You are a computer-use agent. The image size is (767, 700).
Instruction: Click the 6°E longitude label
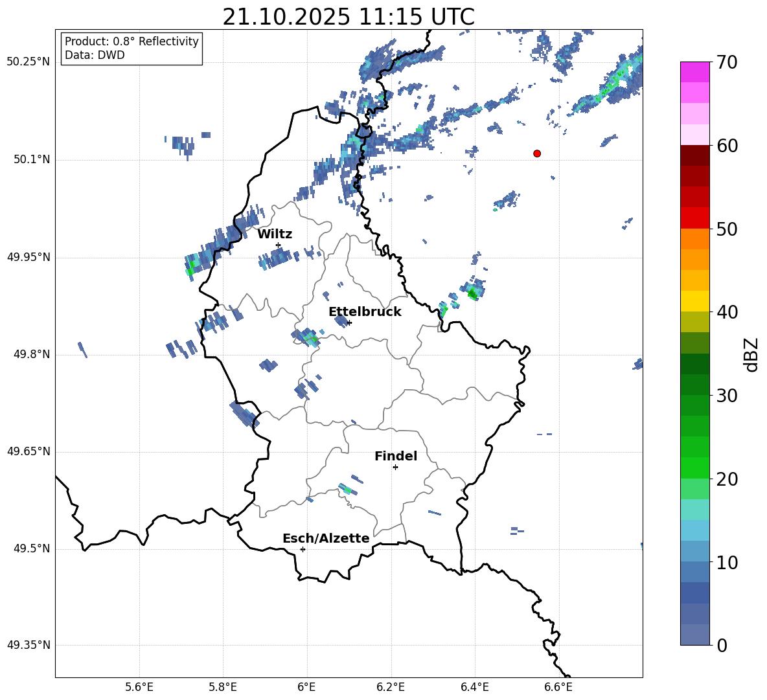click(306, 687)
